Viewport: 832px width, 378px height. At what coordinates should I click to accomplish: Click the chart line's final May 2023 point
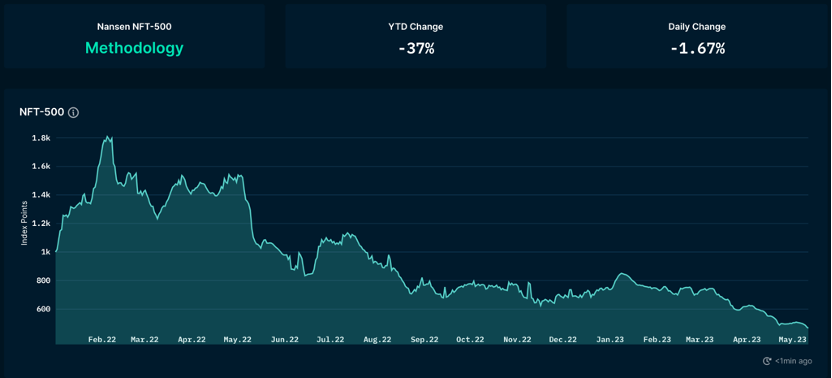tap(808, 328)
